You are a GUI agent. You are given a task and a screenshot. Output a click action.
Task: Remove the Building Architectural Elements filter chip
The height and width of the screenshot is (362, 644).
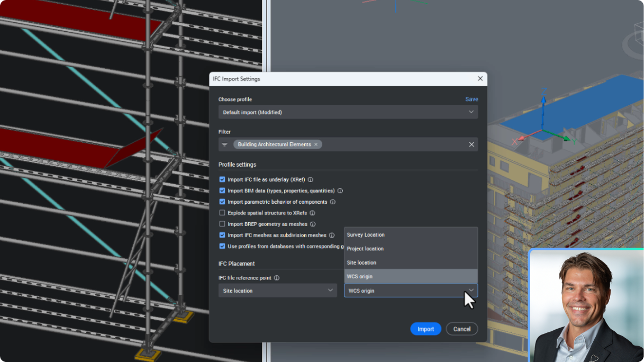tap(316, 144)
